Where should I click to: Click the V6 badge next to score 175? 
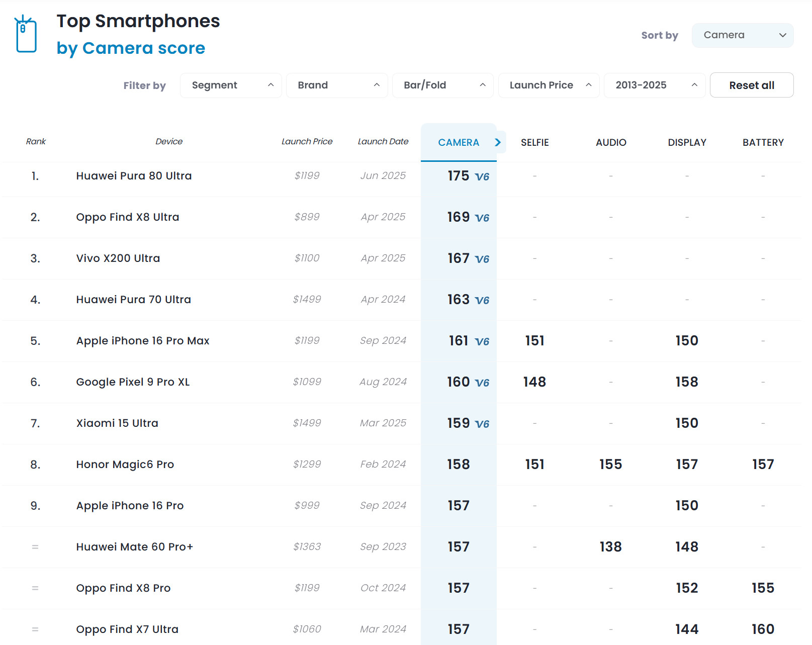pyautogui.click(x=482, y=177)
